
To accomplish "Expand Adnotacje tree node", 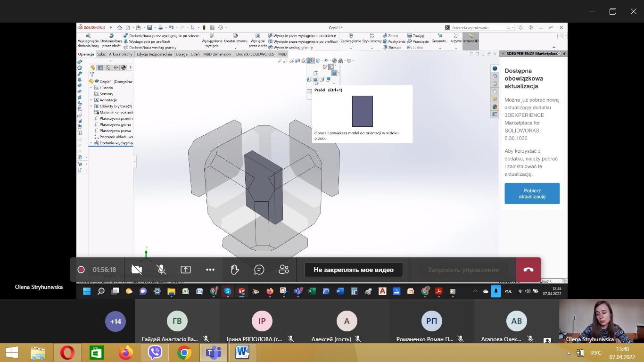I will point(91,100).
